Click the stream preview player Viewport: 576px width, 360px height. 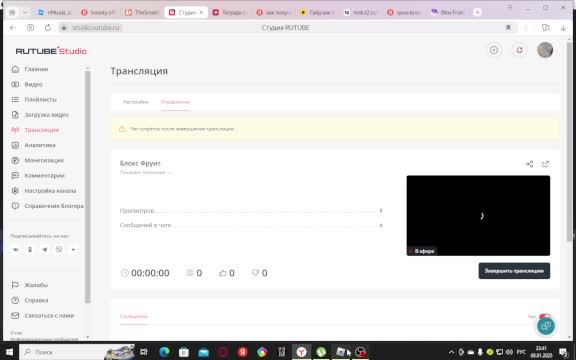tap(478, 216)
